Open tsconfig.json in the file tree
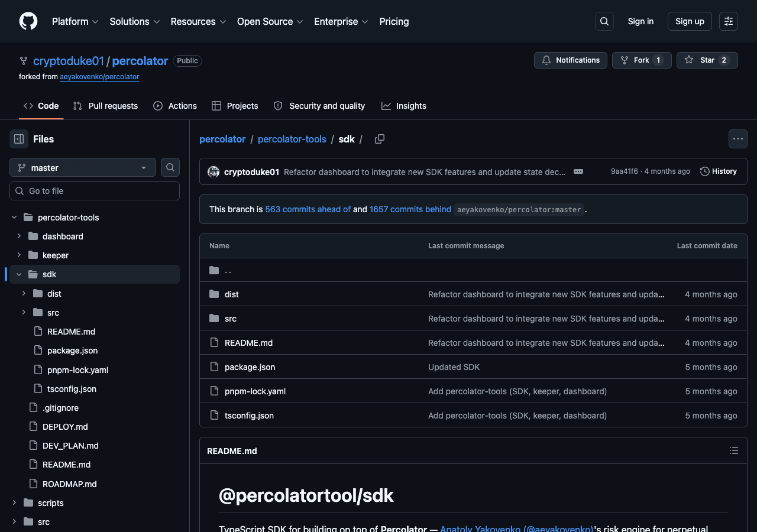Viewport: 757px width, 532px height. coord(72,389)
